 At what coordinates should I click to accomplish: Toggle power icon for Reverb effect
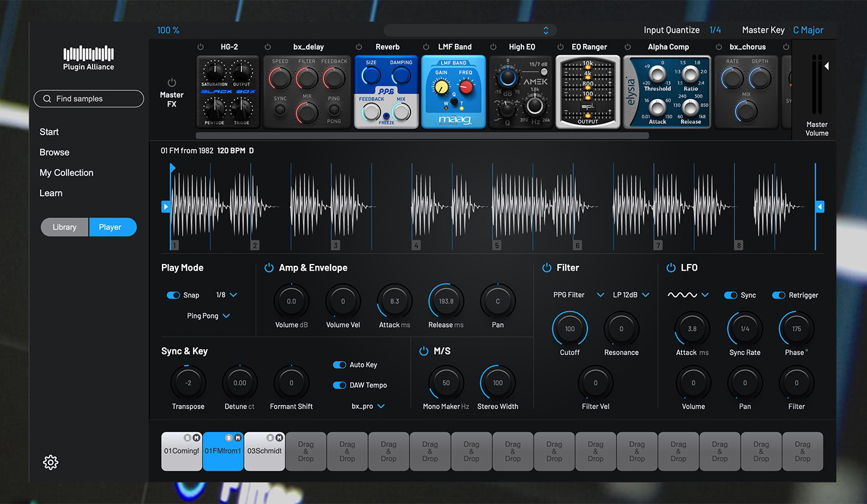pyautogui.click(x=359, y=47)
